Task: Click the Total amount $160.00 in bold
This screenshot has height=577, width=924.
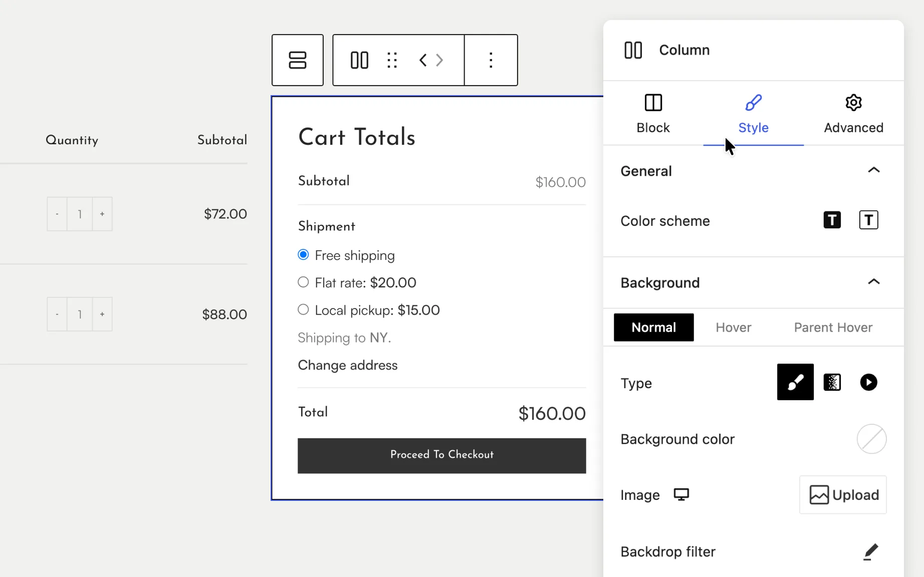Action: tap(552, 414)
